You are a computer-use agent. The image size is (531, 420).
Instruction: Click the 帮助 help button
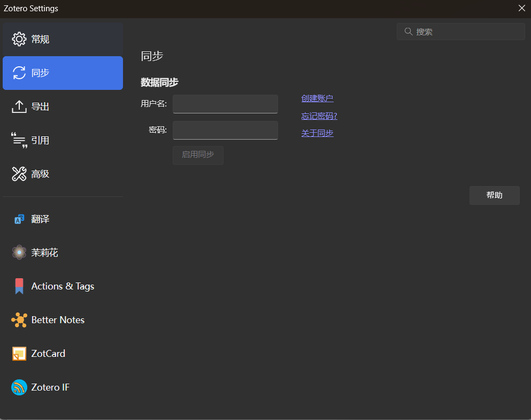click(494, 195)
